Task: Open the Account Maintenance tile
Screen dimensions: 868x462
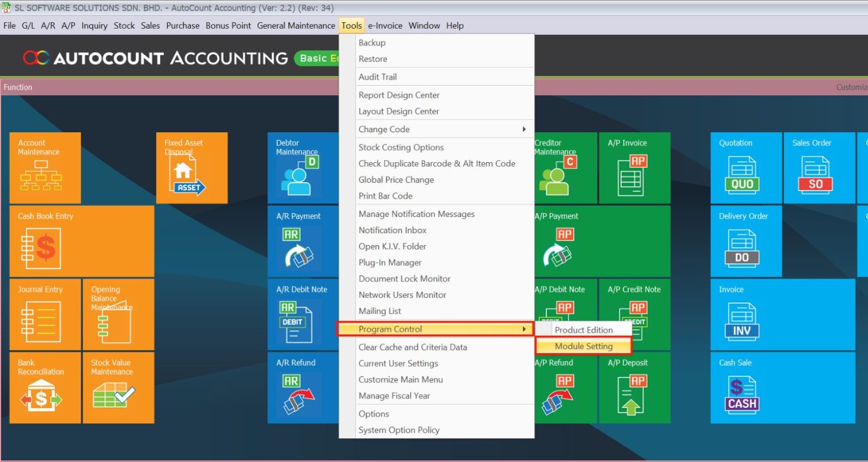Action: pyautogui.click(x=45, y=168)
